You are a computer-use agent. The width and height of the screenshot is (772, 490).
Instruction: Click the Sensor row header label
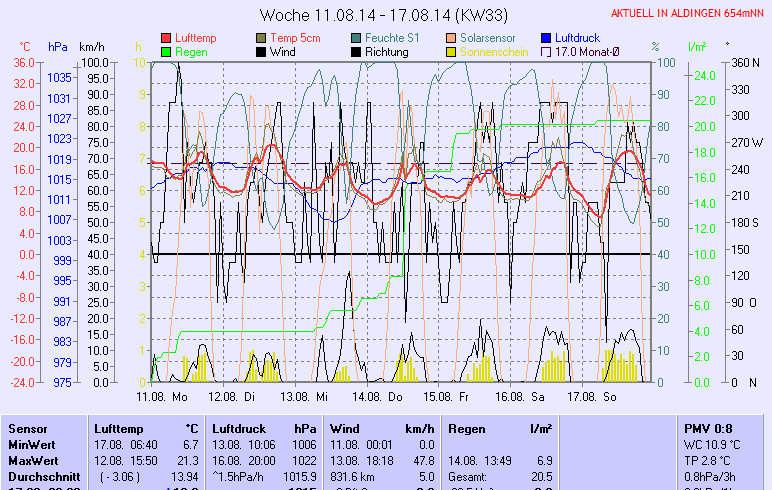coord(28,428)
